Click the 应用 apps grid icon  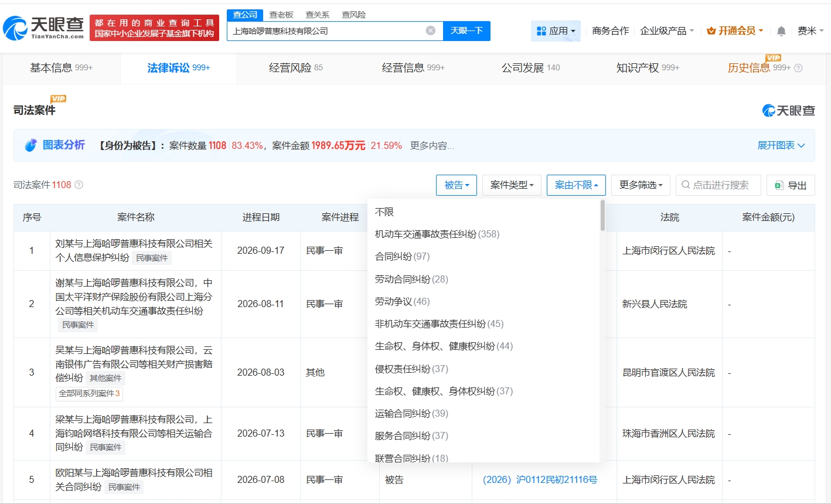(x=541, y=30)
